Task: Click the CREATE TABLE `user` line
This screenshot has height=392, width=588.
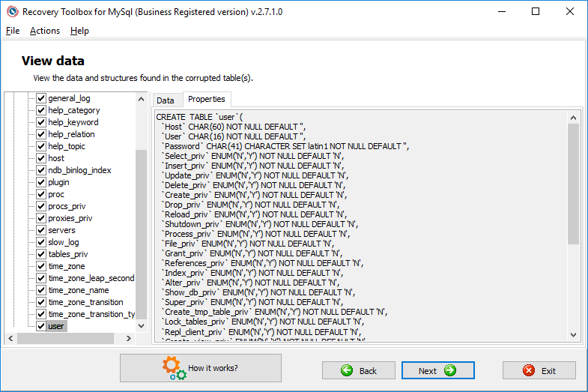Action: click(x=199, y=117)
